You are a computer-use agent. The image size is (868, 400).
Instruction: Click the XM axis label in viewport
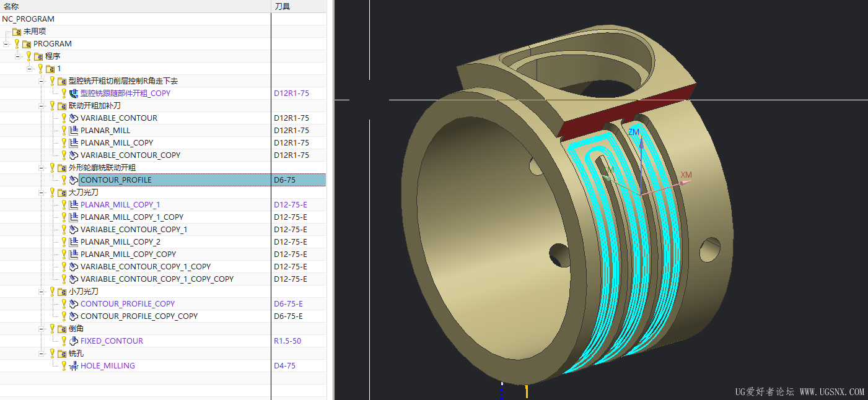[686, 175]
